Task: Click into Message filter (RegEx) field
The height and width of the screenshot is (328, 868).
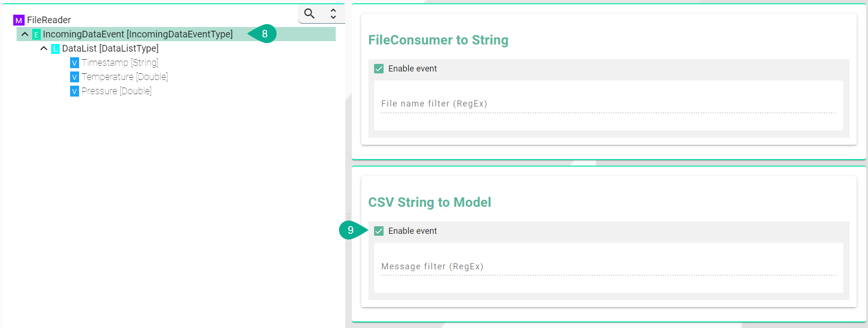Action: click(608, 267)
